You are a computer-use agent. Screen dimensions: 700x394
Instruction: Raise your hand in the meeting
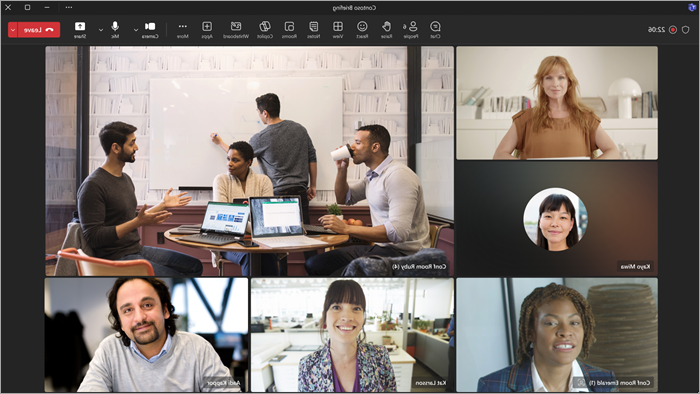click(x=386, y=30)
